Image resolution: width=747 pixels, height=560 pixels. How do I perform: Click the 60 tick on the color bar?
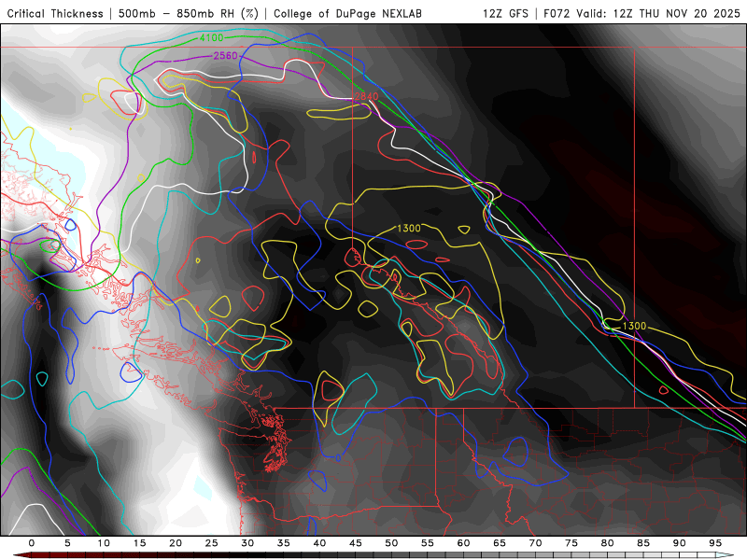(x=463, y=543)
